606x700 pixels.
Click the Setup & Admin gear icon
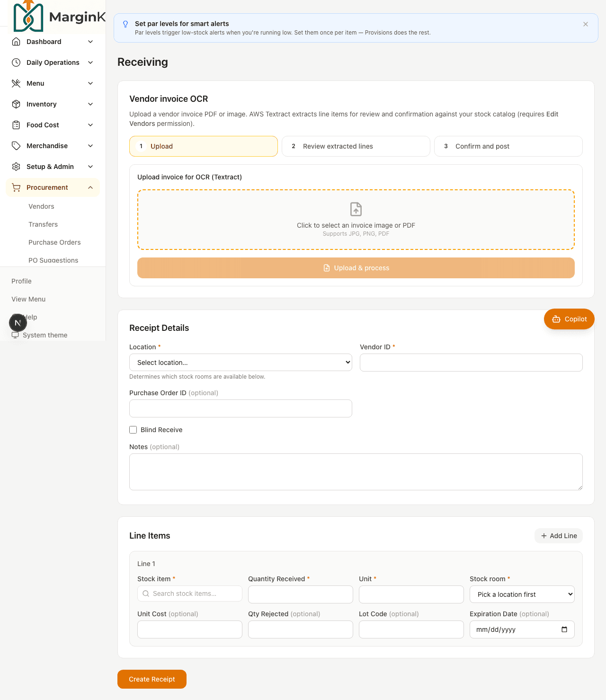tap(16, 167)
